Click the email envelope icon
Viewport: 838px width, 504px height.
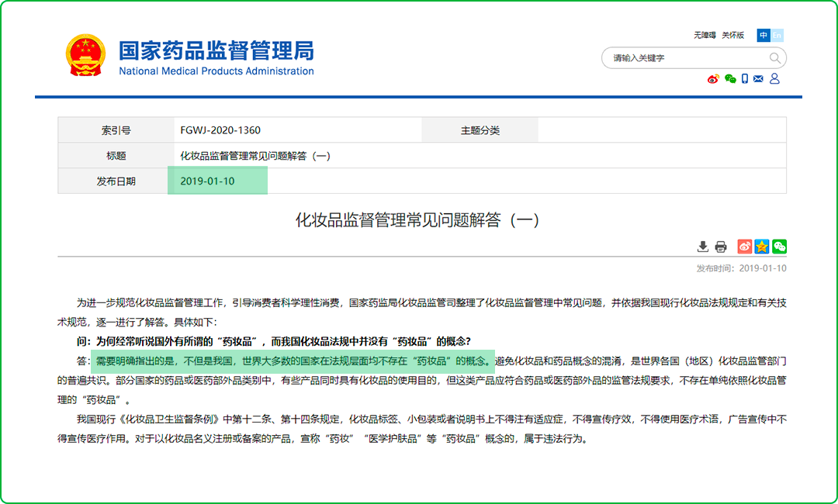(x=759, y=79)
